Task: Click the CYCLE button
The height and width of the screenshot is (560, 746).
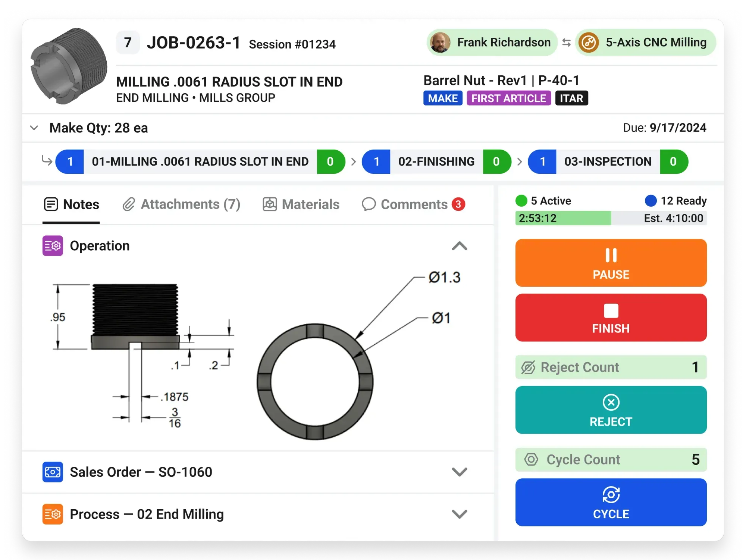Action: 611,503
